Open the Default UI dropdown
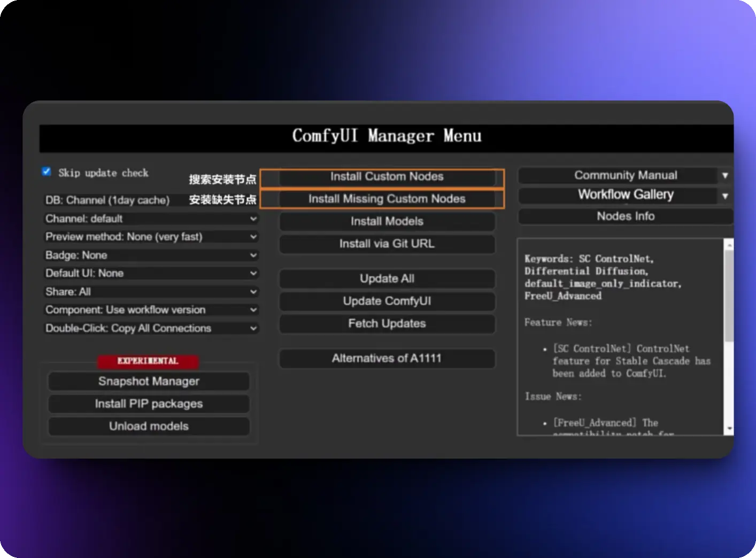 tap(151, 273)
